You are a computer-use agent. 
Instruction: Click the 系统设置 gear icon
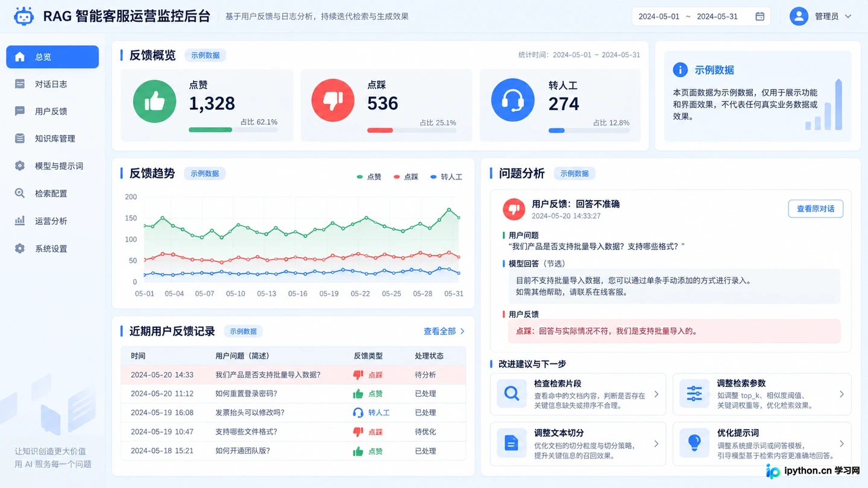tap(20, 248)
